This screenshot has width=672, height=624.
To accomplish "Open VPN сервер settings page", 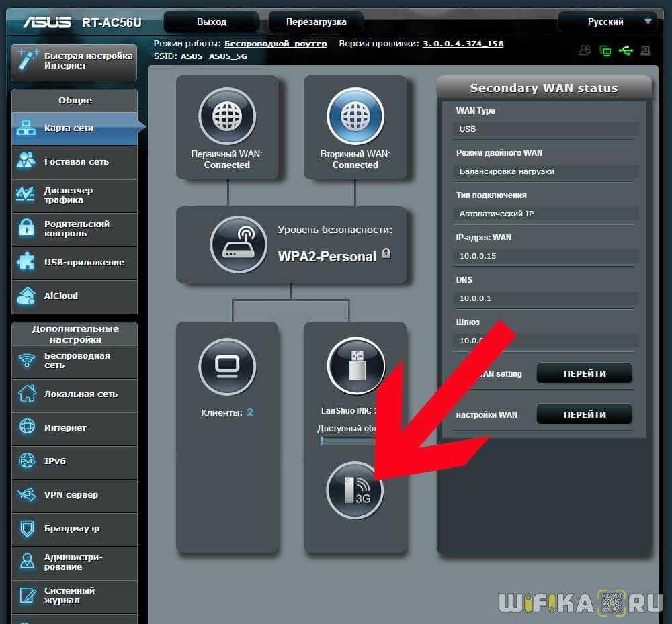I will pos(75,495).
